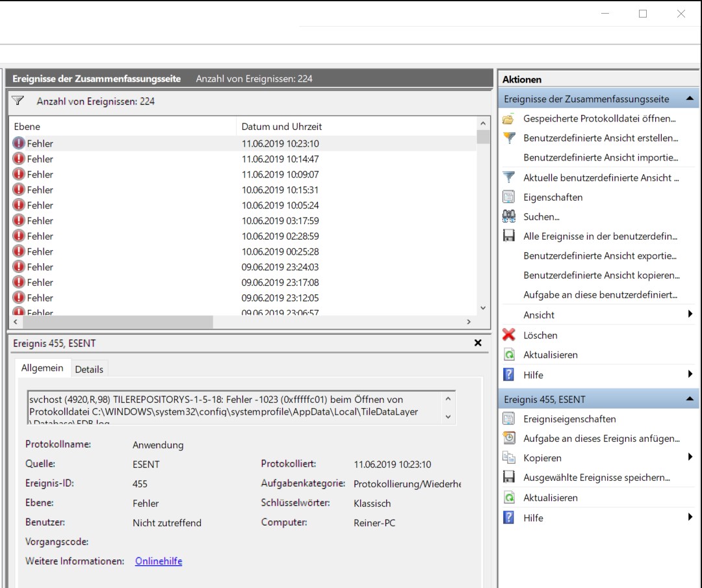Select event row 10.06.2019 10:05:24
Viewport: 702px width, 588px height.
pyautogui.click(x=243, y=205)
